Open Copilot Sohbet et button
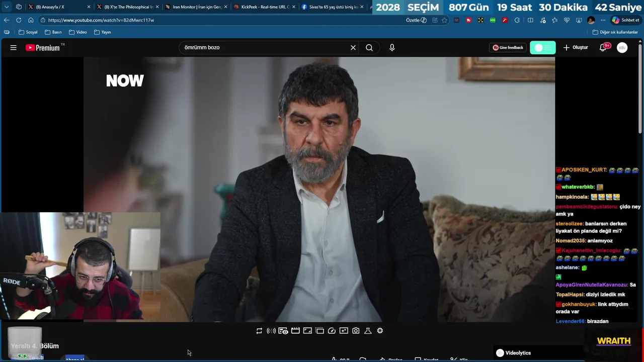This screenshot has width=644, height=362. [625, 20]
